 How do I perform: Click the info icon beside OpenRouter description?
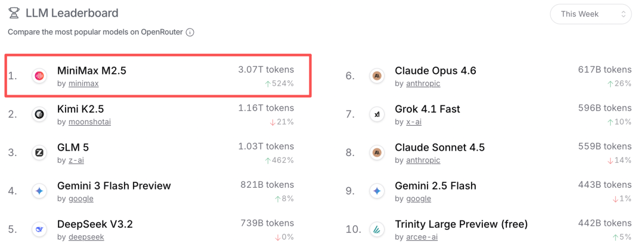(190, 32)
